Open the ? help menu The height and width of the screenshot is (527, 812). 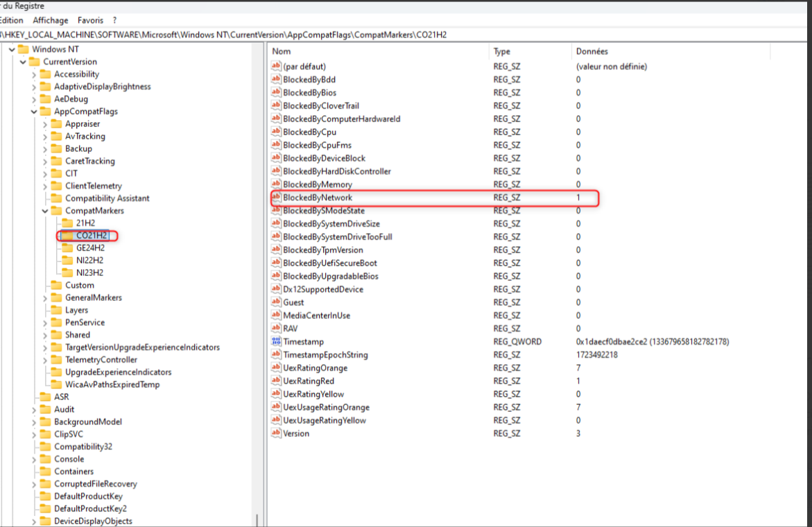point(114,20)
